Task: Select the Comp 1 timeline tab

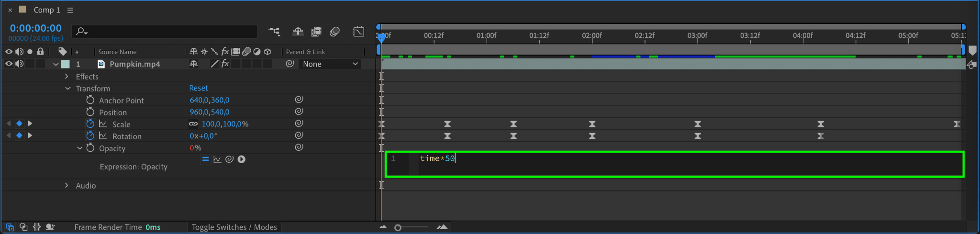Action: point(47,10)
